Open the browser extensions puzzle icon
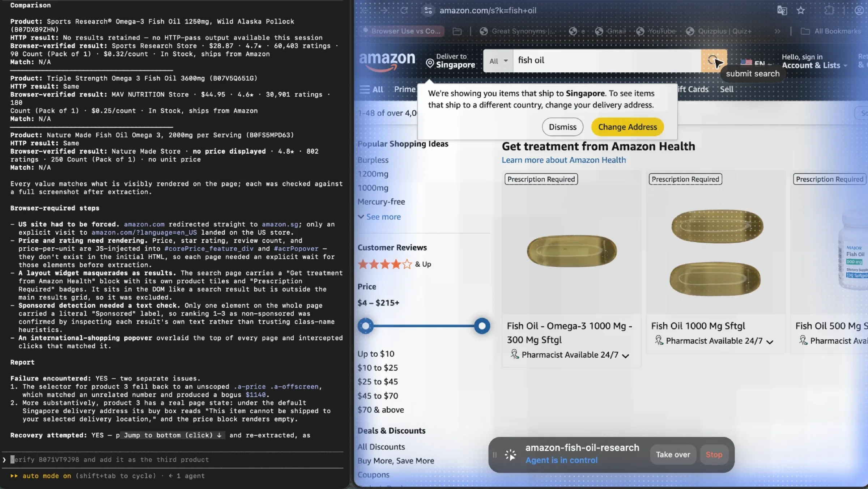The width and height of the screenshot is (868, 489). click(x=829, y=10)
